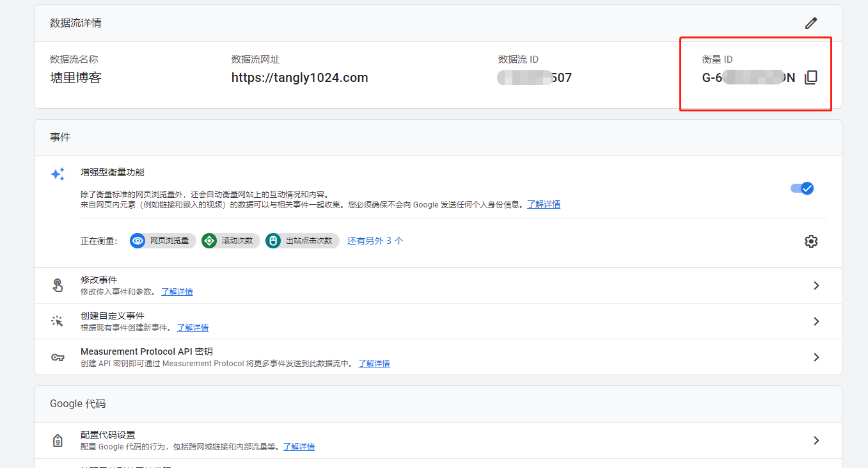Click the sparkle cursor icon beside 创建自定义事件

pyautogui.click(x=58, y=321)
